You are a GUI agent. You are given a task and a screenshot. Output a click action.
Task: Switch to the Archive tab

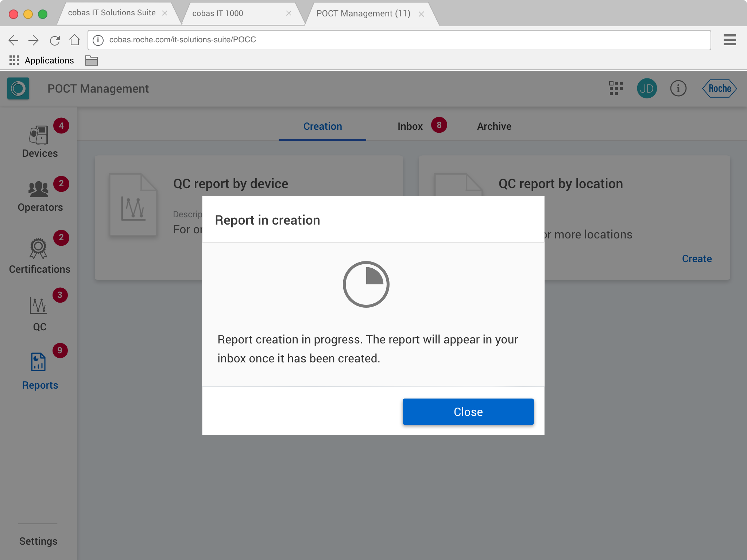[x=494, y=127]
